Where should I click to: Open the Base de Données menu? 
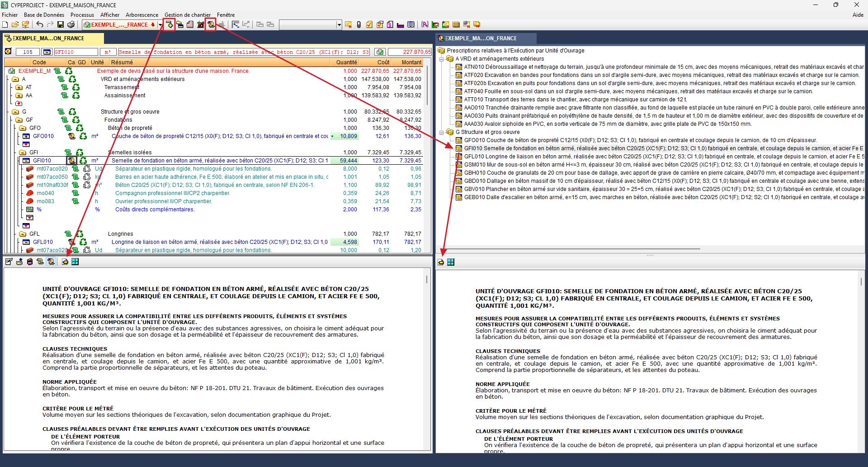click(x=44, y=15)
